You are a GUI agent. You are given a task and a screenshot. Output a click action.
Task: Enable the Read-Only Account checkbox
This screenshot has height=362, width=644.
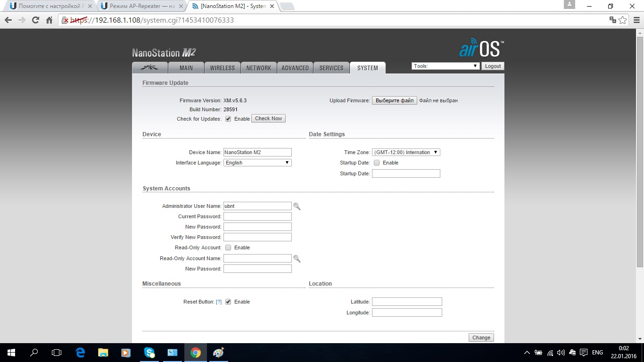[228, 247]
